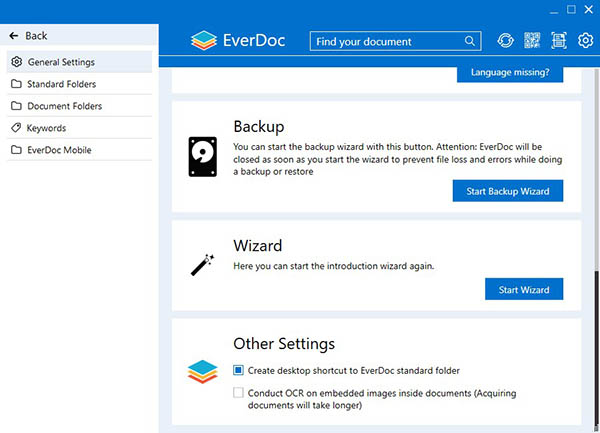The height and width of the screenshot is (433, 600).
Task: Open Keywords settings
Action: (47, 128)
